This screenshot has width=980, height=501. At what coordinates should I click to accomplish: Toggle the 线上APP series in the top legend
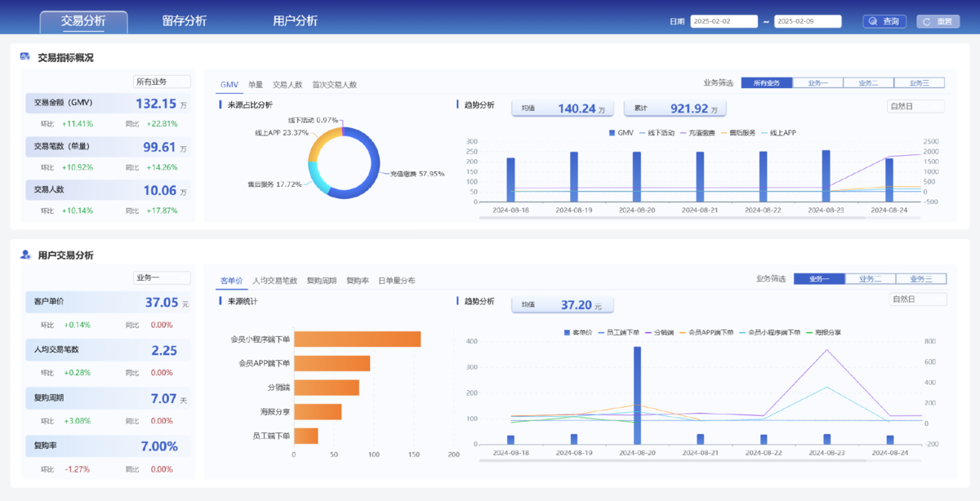[x=778, y=132]
